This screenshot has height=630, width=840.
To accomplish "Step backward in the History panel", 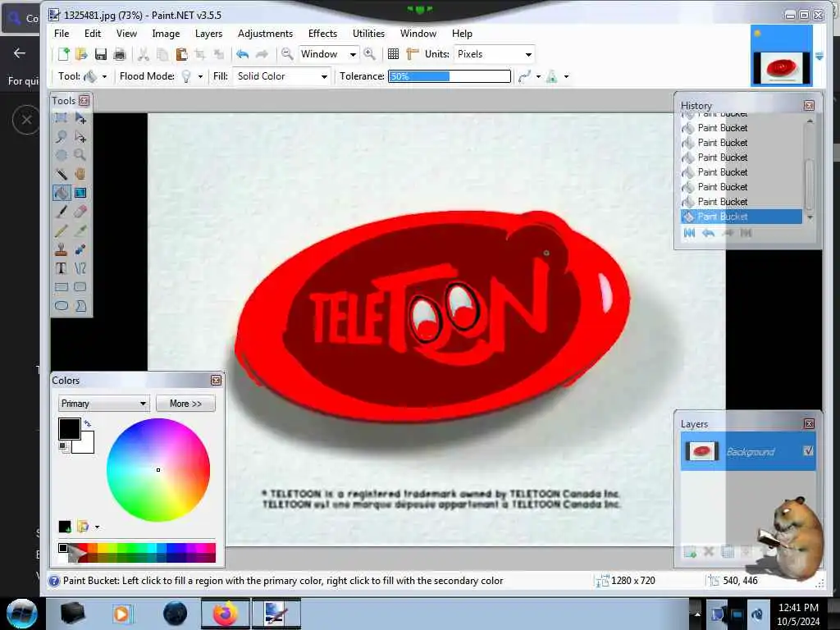I will coord(708,233).
